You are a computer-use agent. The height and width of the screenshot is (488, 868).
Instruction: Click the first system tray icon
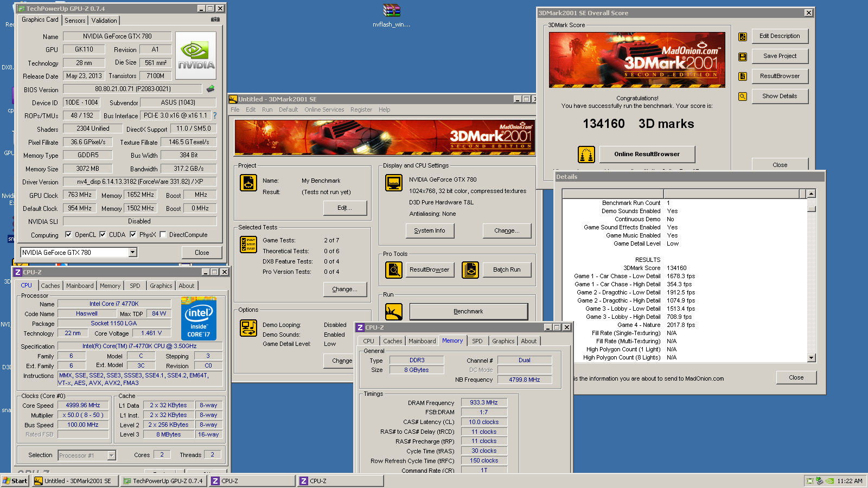(x=810, y=481)
